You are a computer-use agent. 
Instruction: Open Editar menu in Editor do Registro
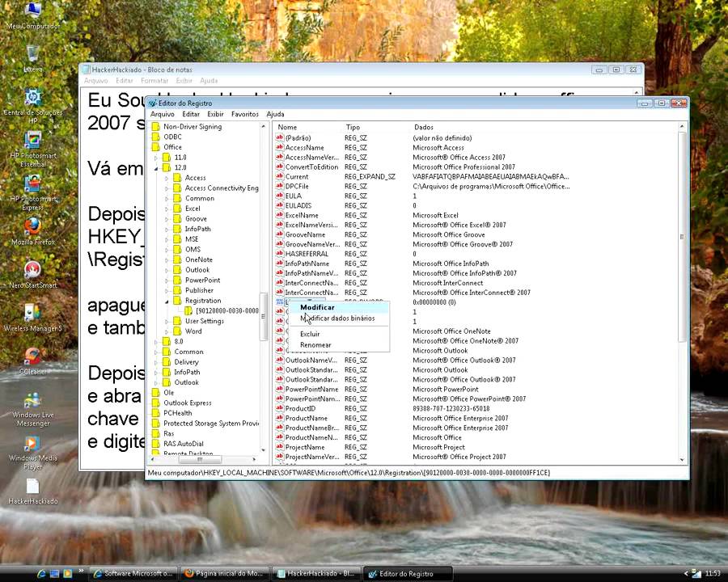[x=191, y=114]
